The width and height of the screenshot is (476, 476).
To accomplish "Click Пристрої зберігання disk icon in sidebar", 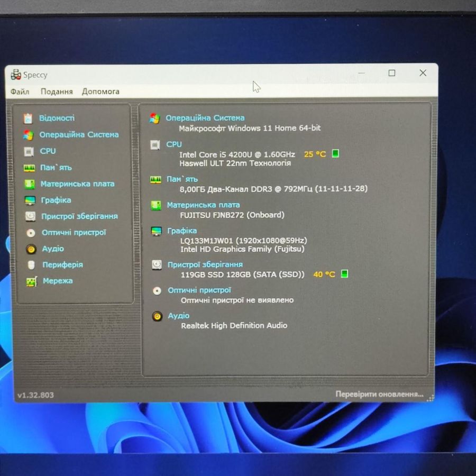I will click(30, 216).
